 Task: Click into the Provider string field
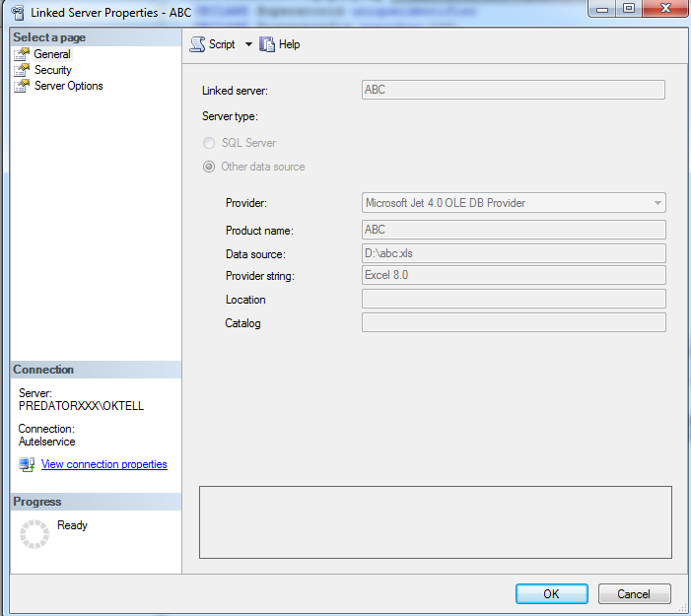tap(514, 276)
